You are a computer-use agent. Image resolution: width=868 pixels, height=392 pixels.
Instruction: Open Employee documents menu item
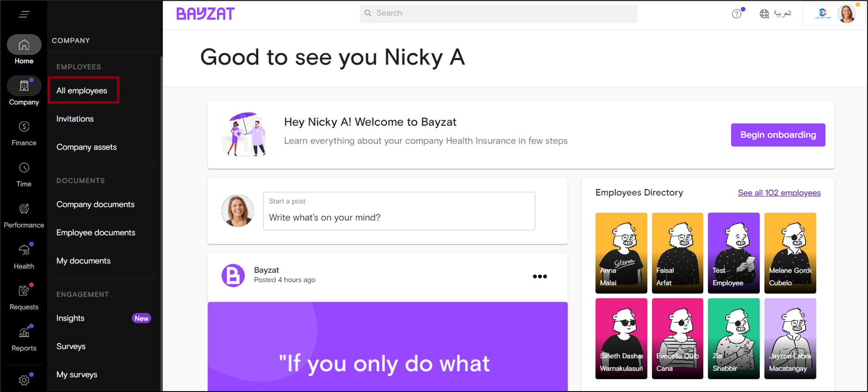pos(96,233)
